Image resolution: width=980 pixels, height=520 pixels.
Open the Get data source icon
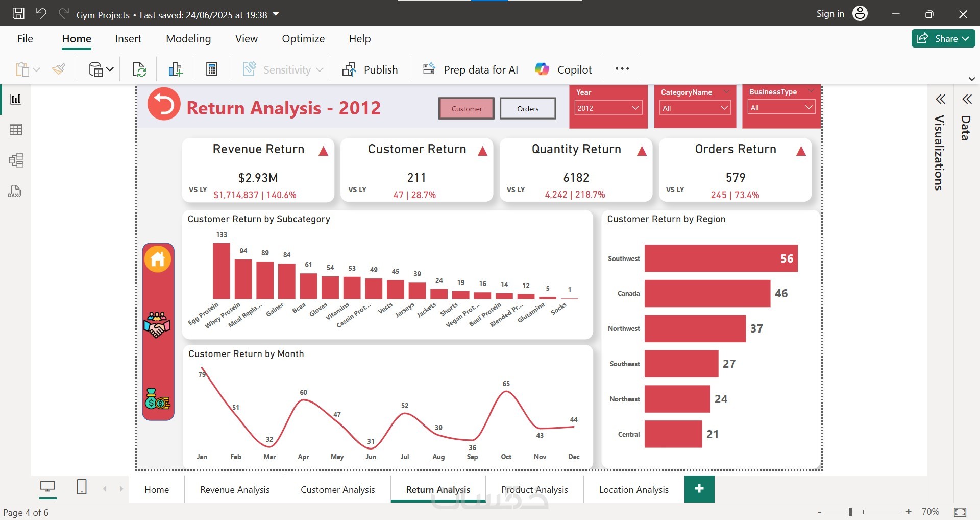click(x=96, y=69)
